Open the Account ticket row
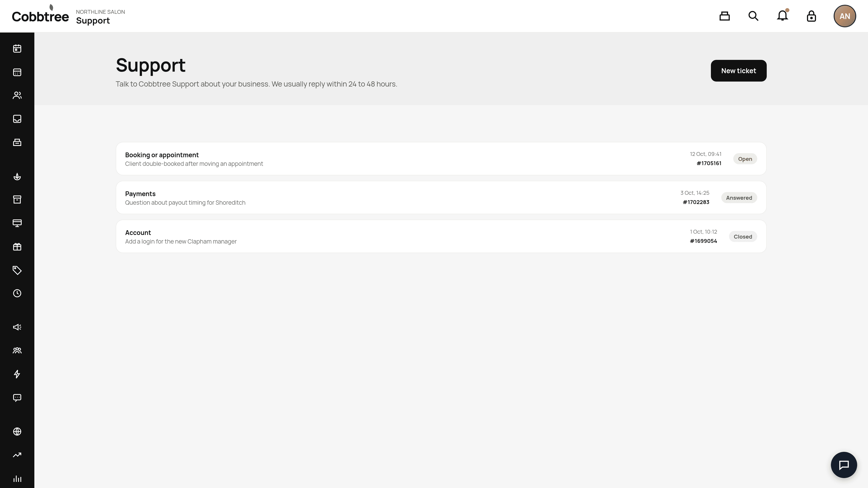The width and height of the screenshot is (868, 488). [x=441, y=236]
